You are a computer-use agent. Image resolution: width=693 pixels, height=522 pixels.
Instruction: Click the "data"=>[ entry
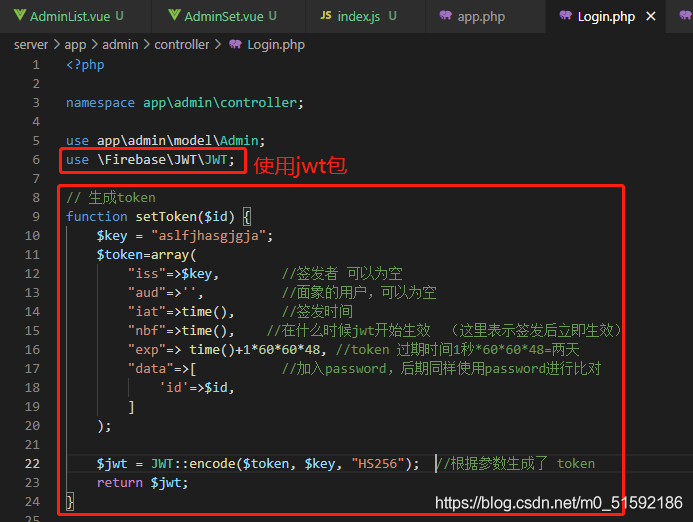tap(162, 369)
